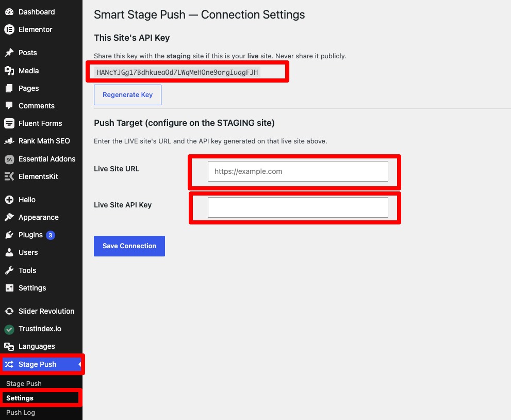Open the Languages menu

[x=37, y=346]
